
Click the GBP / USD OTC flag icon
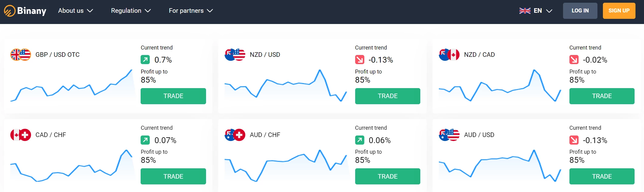pos(21,55)
